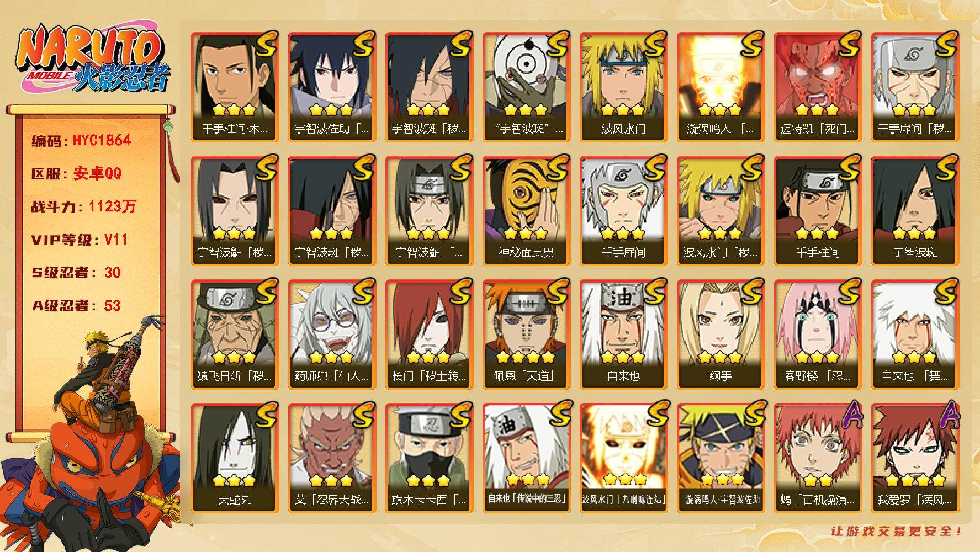Click the 春野樱「忍...」pink hair card
Screen dimensions: 980x552
click(x=818, y=335)
